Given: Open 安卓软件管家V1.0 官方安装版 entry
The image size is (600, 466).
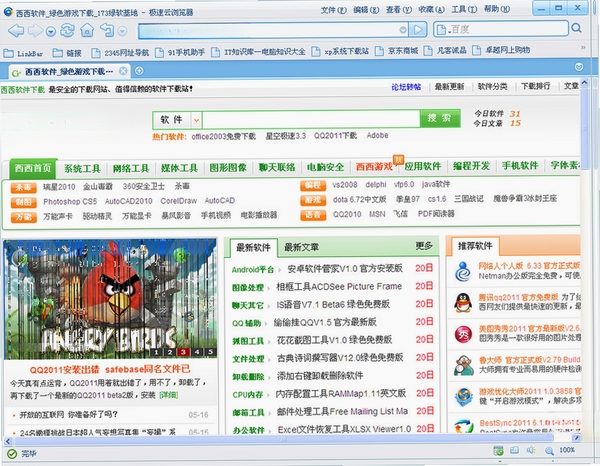Looking at the screenshot, I should 345,269.
